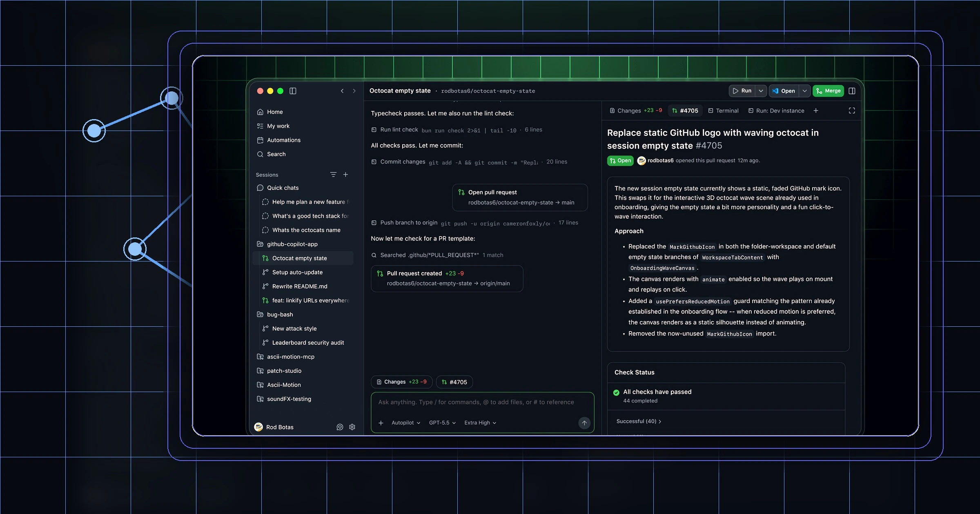Open 'Whats the octocats name' chat
Viewport: 980px width, 514px height.
(306, 230)
